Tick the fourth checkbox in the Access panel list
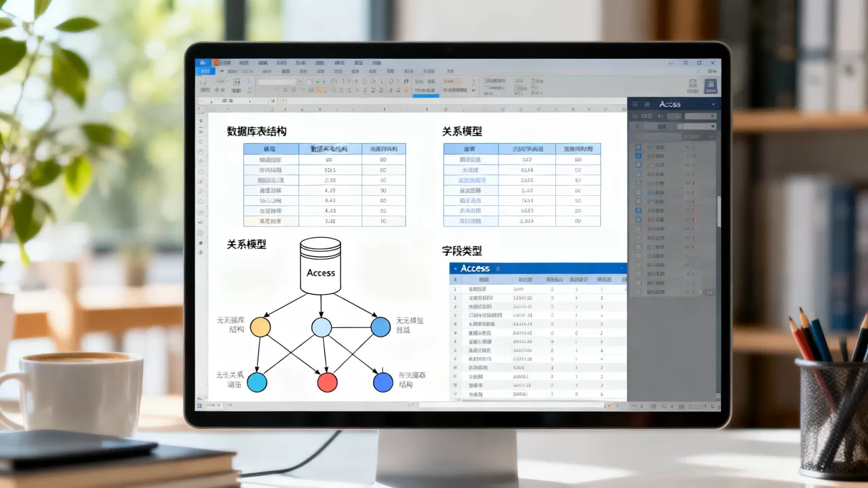Image resolution: width=868 pixels, height=488 pixels. pyautogui.click(x=638, y=174)
